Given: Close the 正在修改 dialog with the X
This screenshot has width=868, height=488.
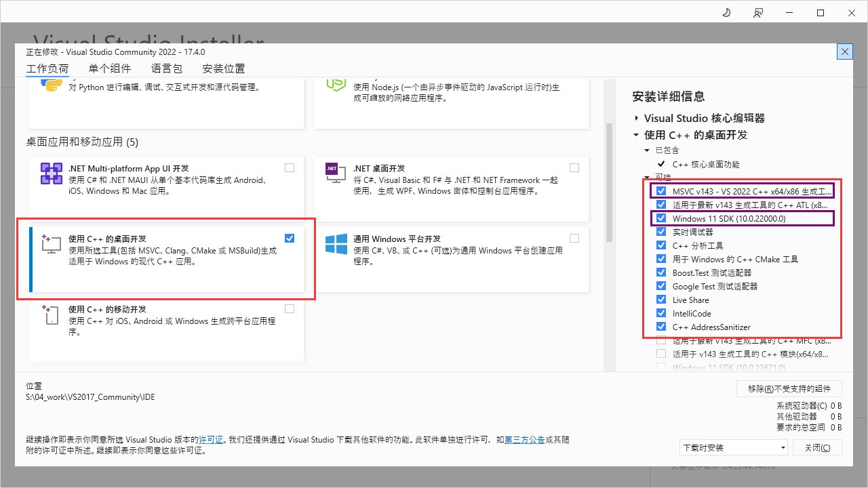Looking at the screenshot, I should tap(844, 52).
